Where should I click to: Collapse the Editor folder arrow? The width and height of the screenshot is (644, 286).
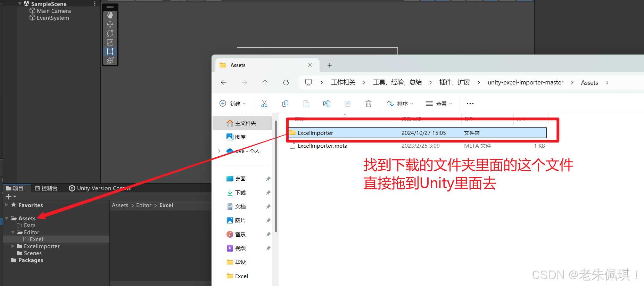pyautogui.click(x=13, y=232)
